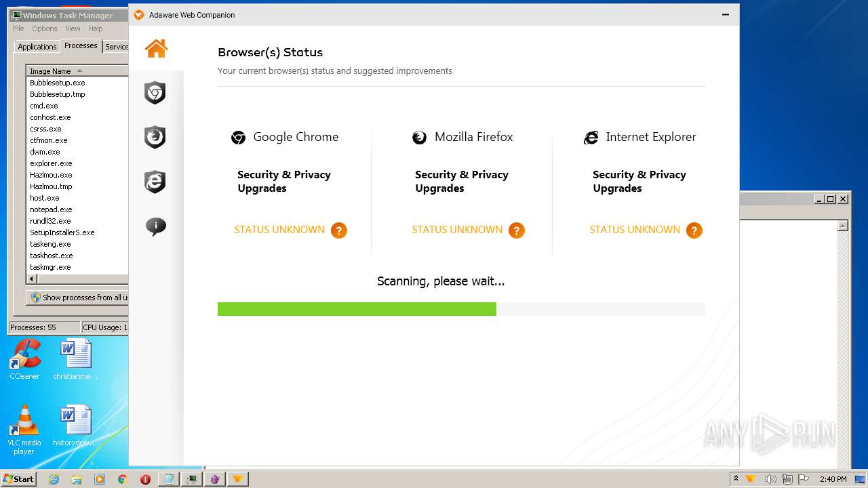
Task: Launch Windows Media Player from taskbar
Action: (x=100, y=479)
